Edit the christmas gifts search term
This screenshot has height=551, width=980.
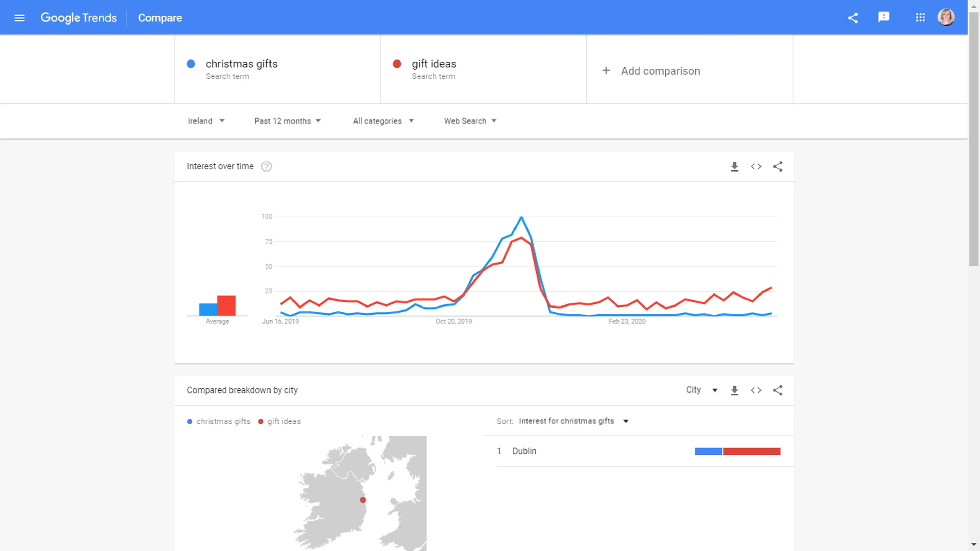(242, 64)
